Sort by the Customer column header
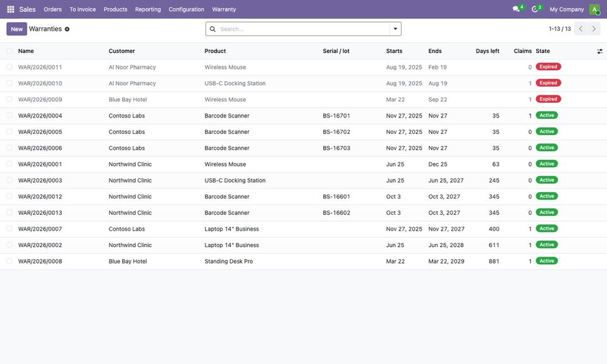 pos(122,51)
